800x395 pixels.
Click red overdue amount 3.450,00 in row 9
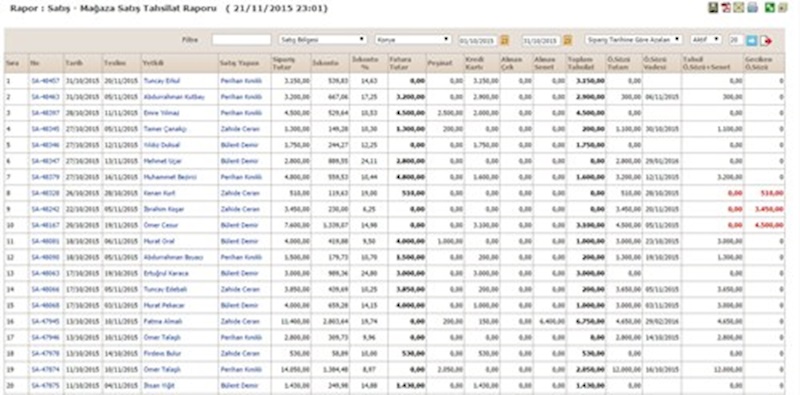769,209
